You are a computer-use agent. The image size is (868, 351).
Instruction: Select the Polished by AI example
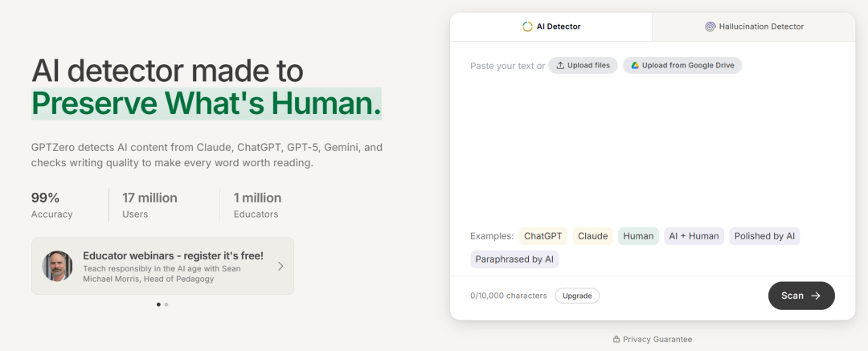click(x=764, y=236)
